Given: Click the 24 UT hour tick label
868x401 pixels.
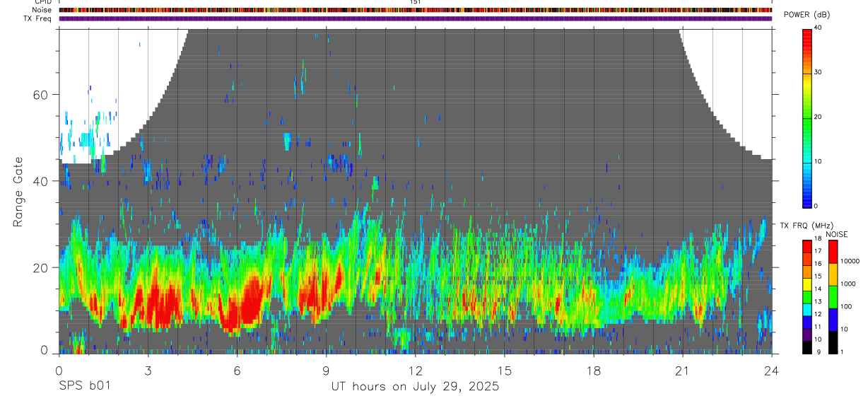Looking at the screenshot, I should point(772,370).
